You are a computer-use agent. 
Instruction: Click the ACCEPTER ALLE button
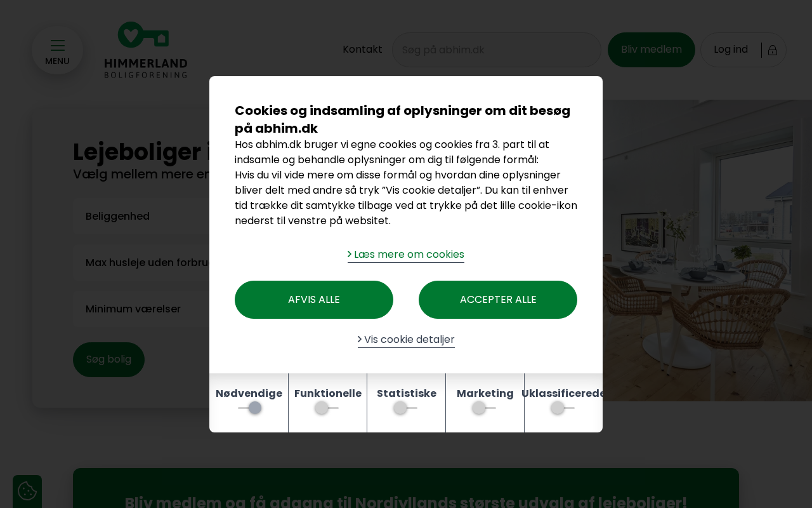coord(498,300)
